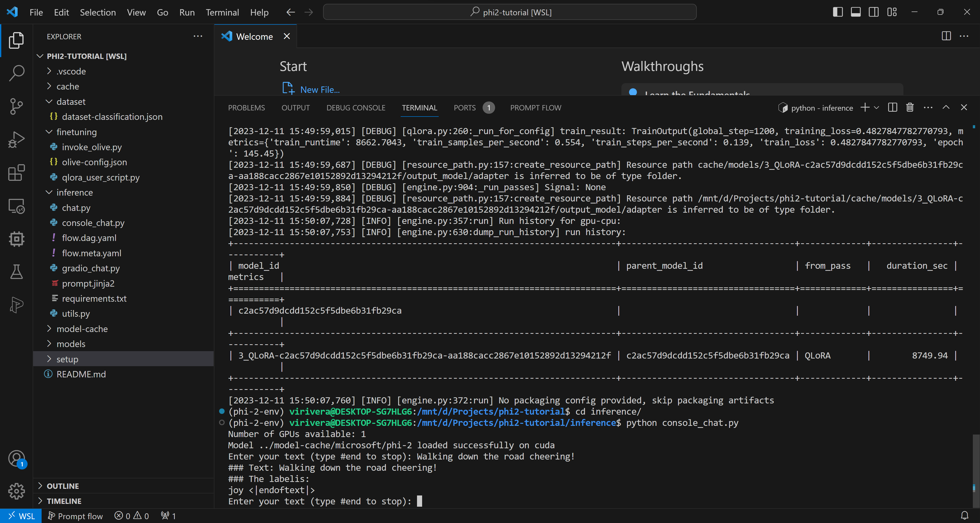Switch to the PROBLEMS tab
The image size is (980, 523).
click(x=247, y=108)
